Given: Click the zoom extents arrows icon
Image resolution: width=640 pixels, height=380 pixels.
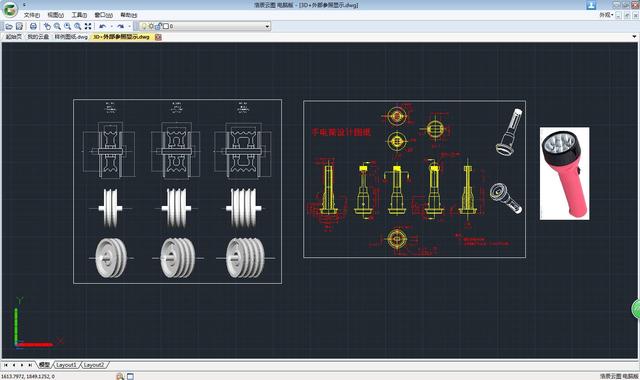Looking at the screenshot, I should pyautogui.click(x=88, y=26).
